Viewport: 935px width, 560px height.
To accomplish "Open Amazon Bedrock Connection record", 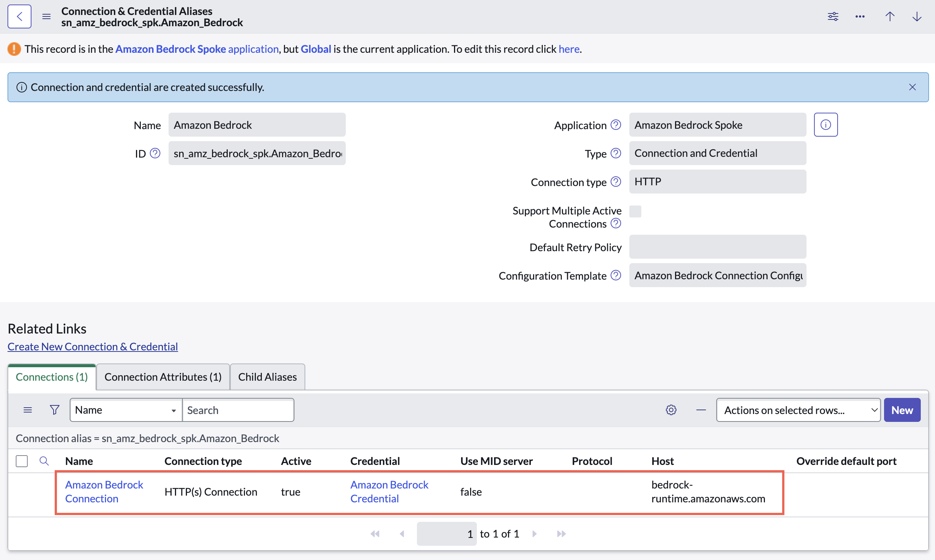I will [104, 491].
